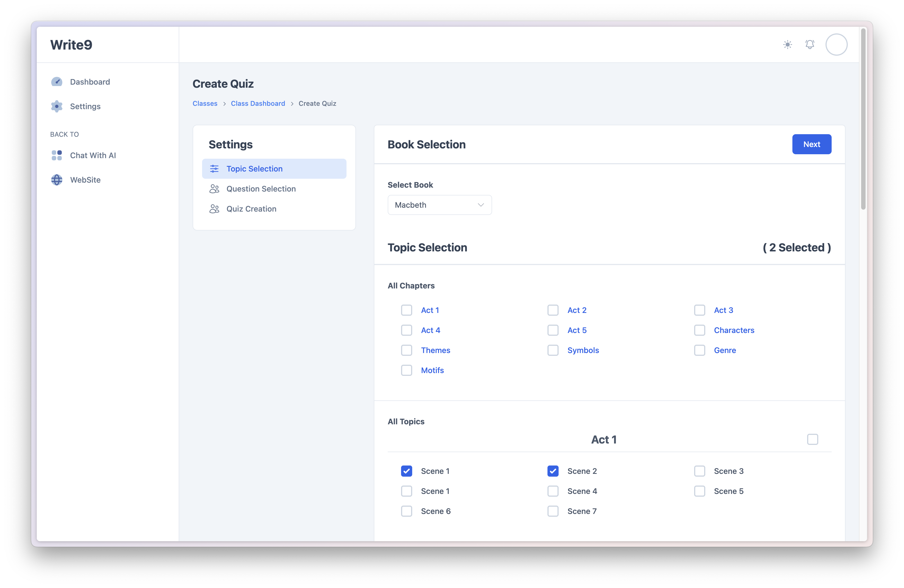The width and height of the screenshot is (904, 588).
Task: Click the WebSite globe icon
Action: click(56, 180)
